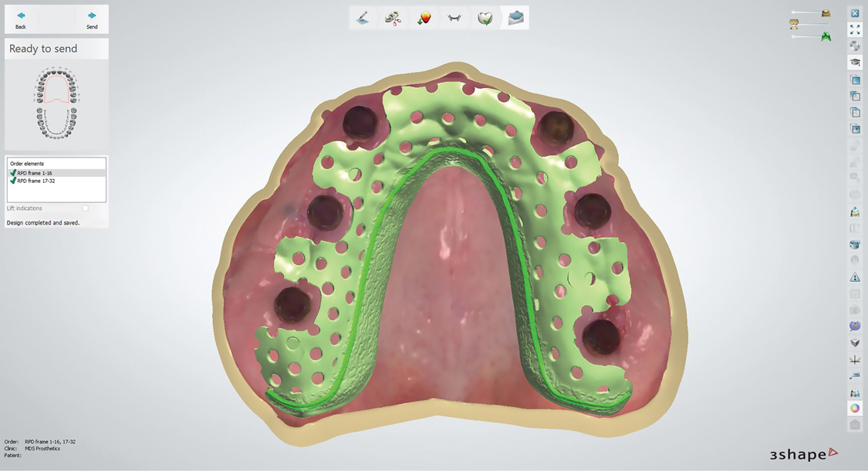Open the color wheel settings icon

pyautogui.click(x=855, y=408)
